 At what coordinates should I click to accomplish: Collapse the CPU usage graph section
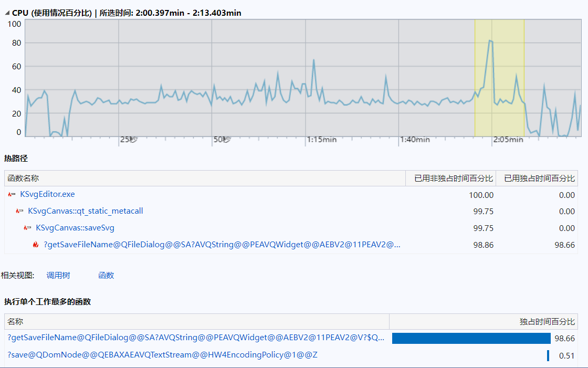click(x=7, y=13)
